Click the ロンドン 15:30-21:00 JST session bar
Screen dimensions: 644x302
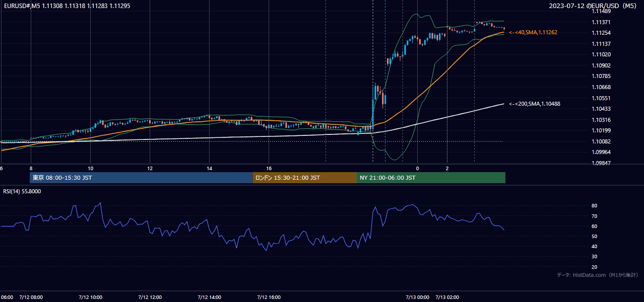305,178
